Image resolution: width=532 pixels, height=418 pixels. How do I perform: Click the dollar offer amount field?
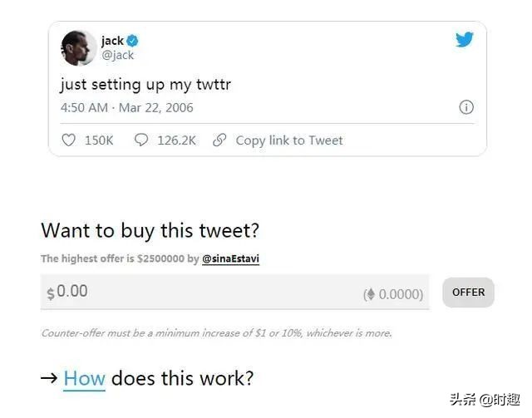pos(199,293)
